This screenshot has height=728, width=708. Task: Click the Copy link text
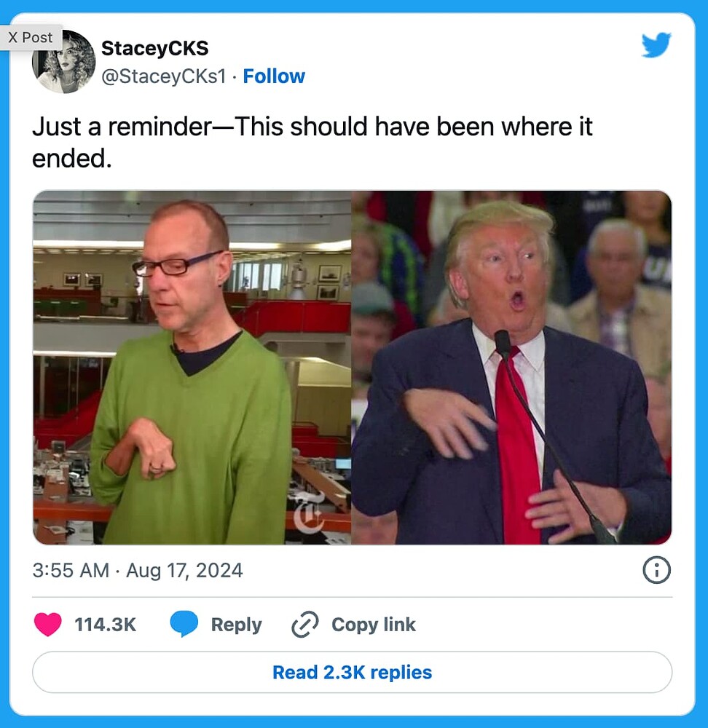374,625
